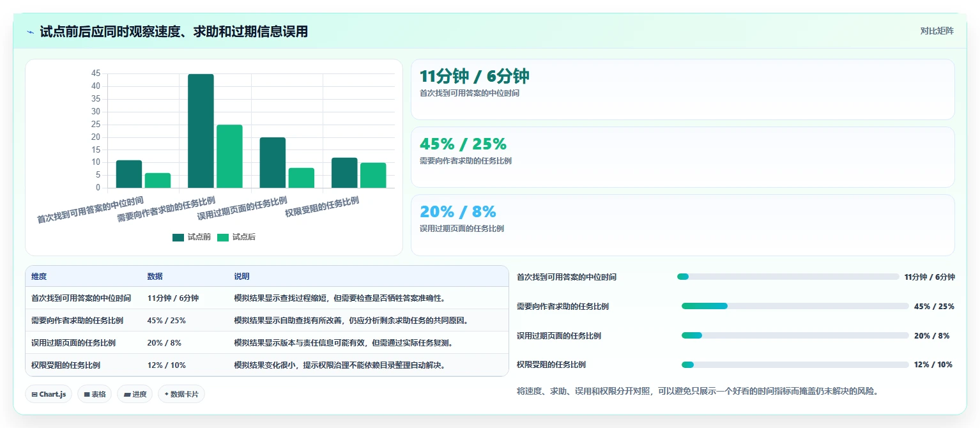The height and width of the screenshot is (428, 980).
Task: Click description starting 模拟结果显示查找过程缩短
Action: [x=339, y=298]
